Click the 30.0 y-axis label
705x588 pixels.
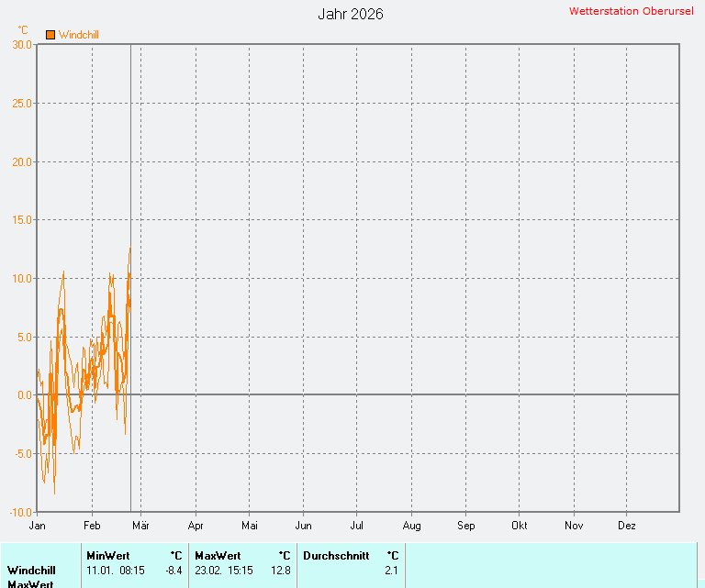(22, 44)
